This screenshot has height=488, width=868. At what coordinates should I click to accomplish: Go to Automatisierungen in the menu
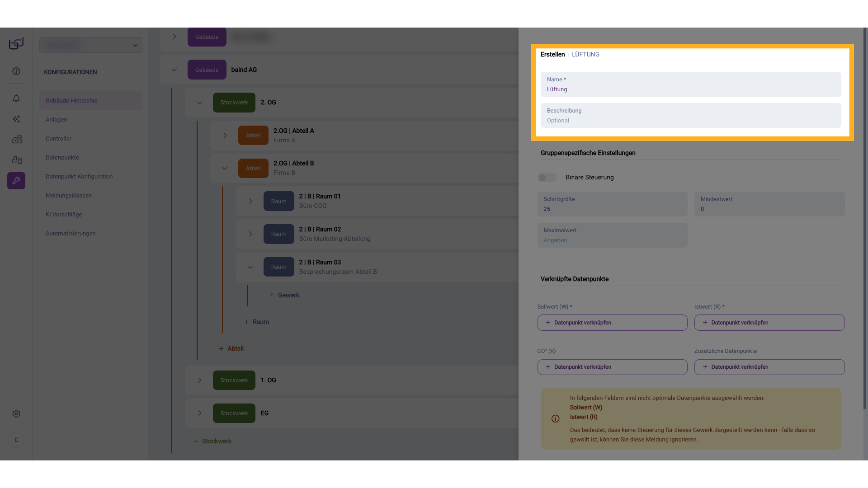(x=71, y=234)
